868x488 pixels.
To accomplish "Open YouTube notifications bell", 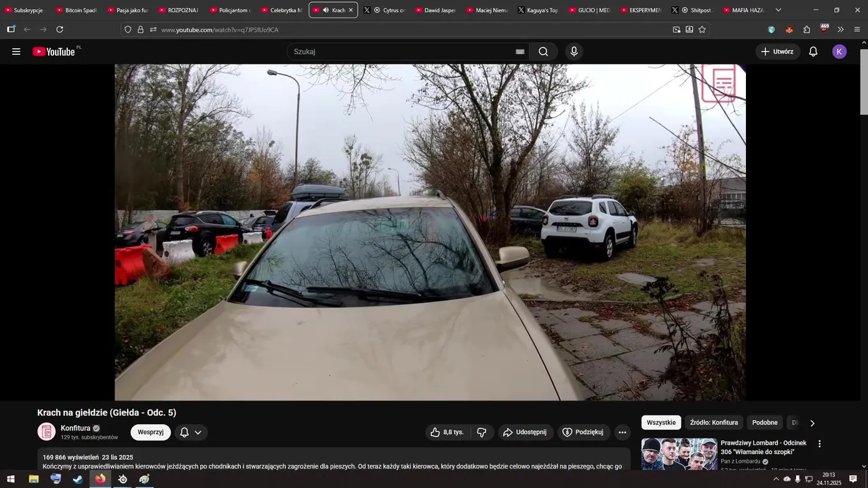I will [x=813, y=52].
